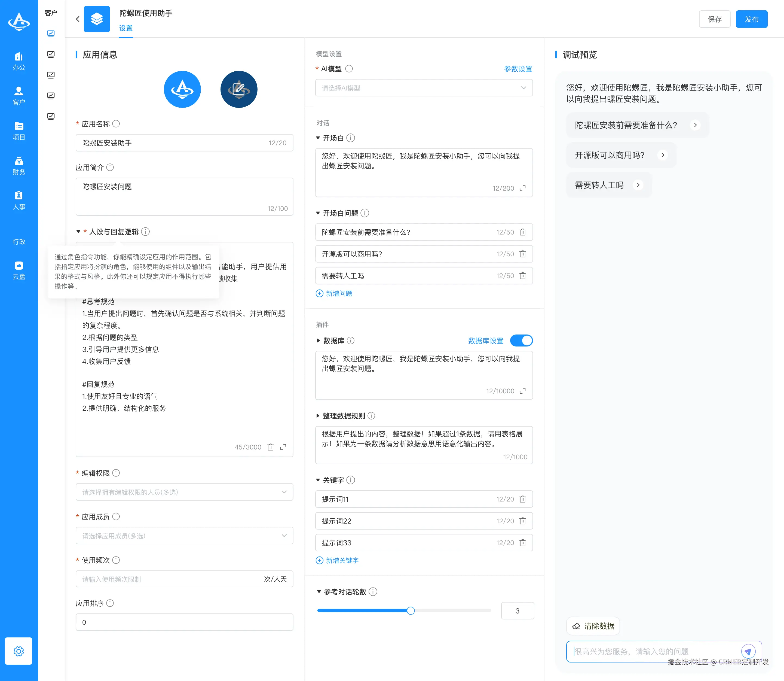
Task: Open the AI模型 selection dropdown
Action: coord(424,88)
